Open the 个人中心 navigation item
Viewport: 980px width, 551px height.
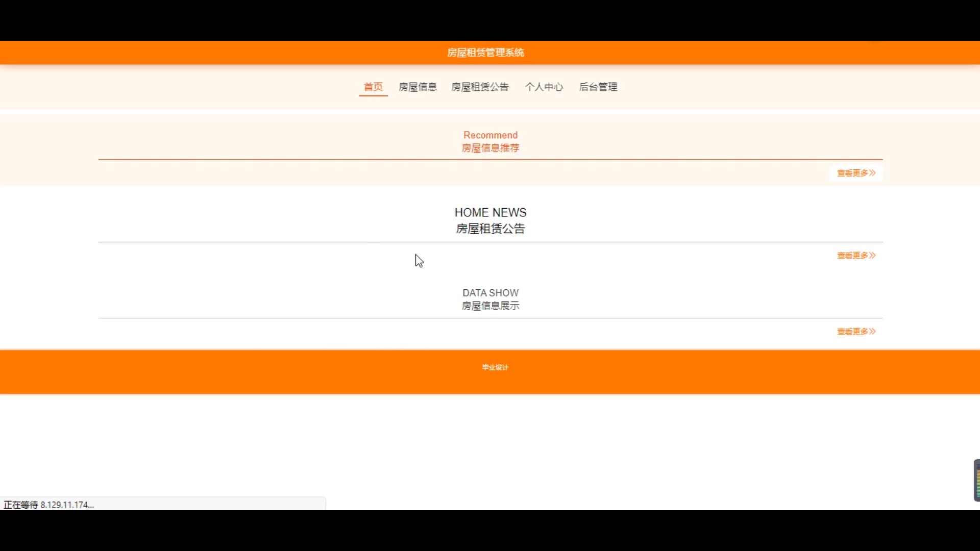544,87
